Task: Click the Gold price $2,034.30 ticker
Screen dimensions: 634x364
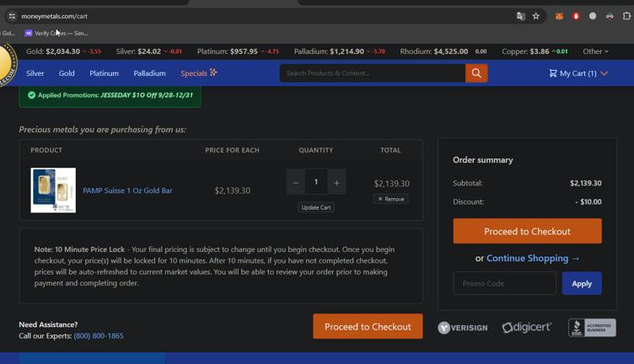Action: click(63, 51)
